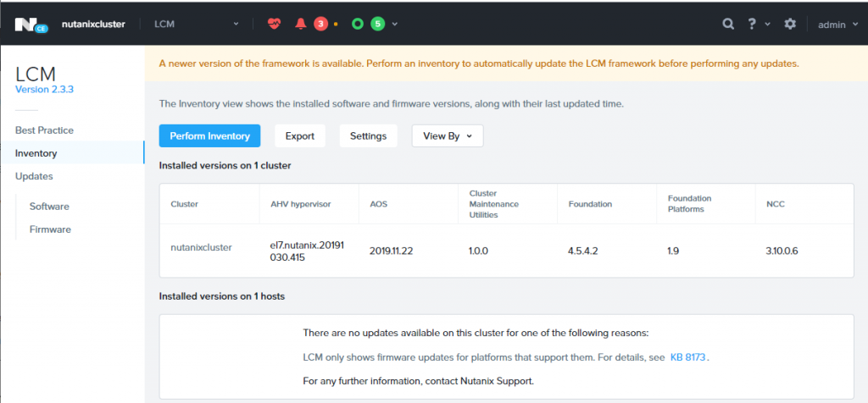868x403 pixels.
Task: Click 'Installed versions on 1 cluster' heading
Action: [225, 165]
